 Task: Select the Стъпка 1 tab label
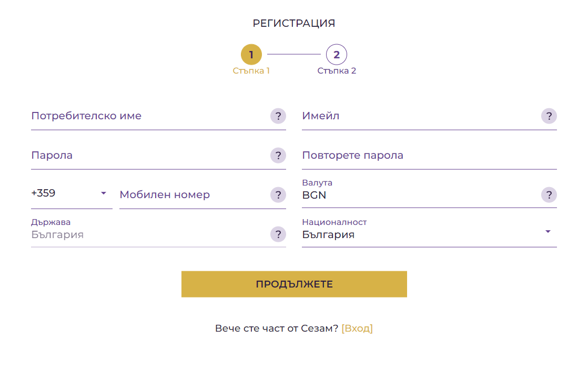pyautogui.click(x=251, y=70)
